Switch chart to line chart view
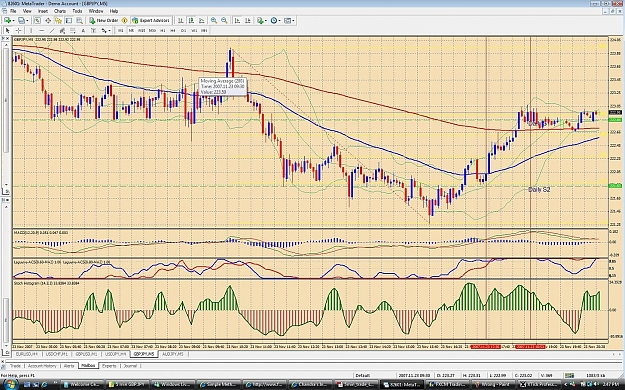Viewport: 625px width, 390px height. click(202, 20)
